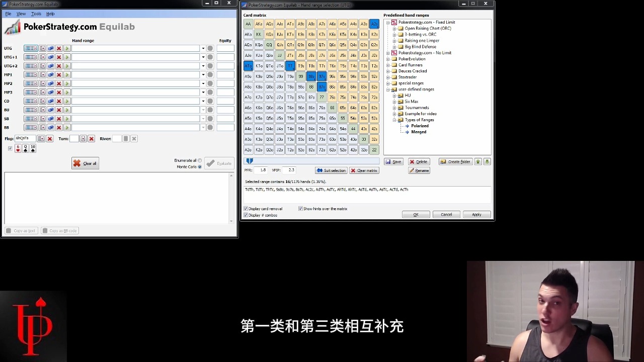Viewport: 644px width, 362px height.
Task: Click Save under predefined hand ranges
Action: [393, 162]
